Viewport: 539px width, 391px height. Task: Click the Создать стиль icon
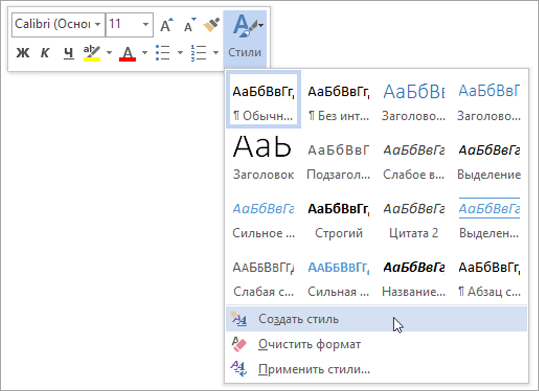coord(239,319)
